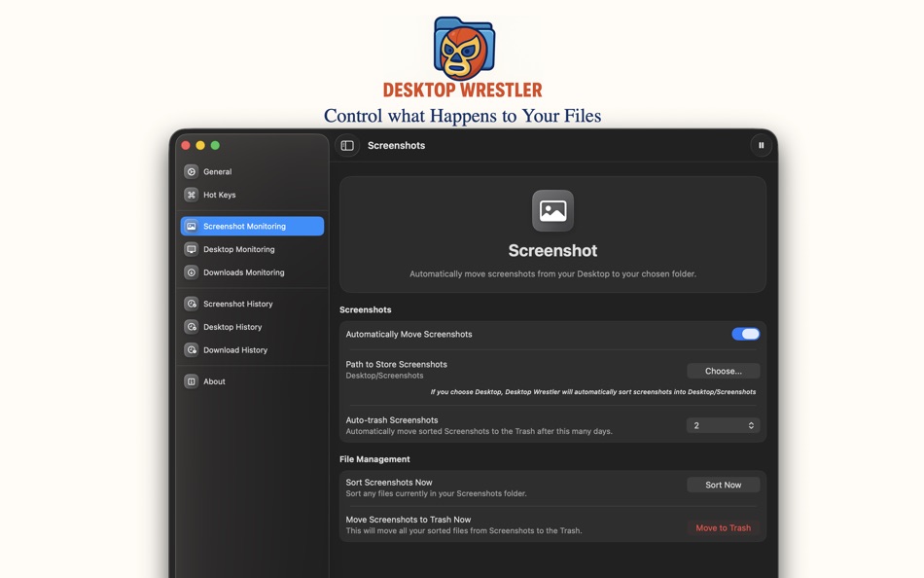Open the About page
Viewport: 924px width, 578px height.
tap(252, 381)
